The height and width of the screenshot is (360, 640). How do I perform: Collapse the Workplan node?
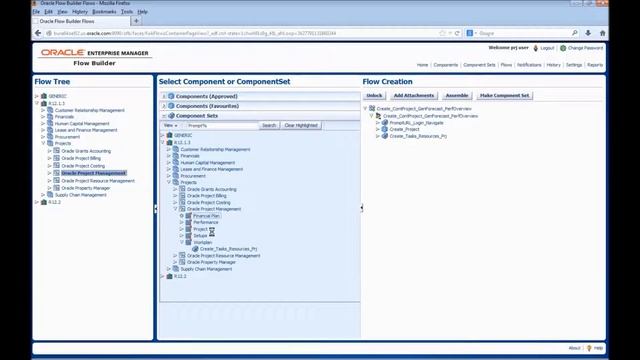pos(182,242)
